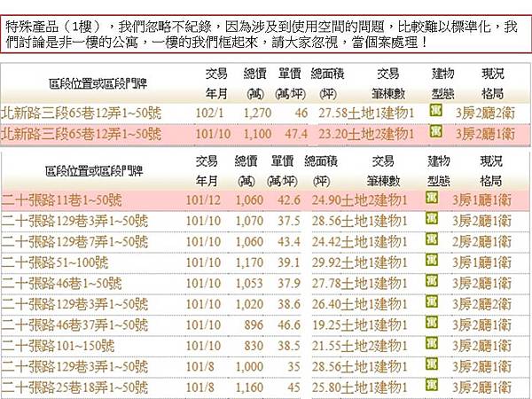The width and height of the screenshot is (532, 399).
Task: Click 交易年月 header in the 北新路 table
Action: (x=216, y=83)
